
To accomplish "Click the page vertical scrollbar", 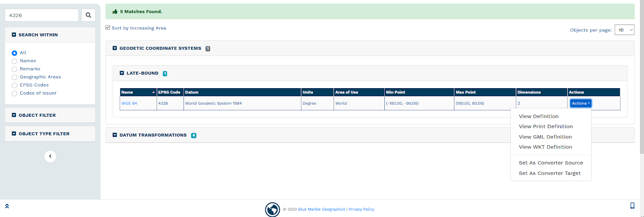I will point(642,76).
